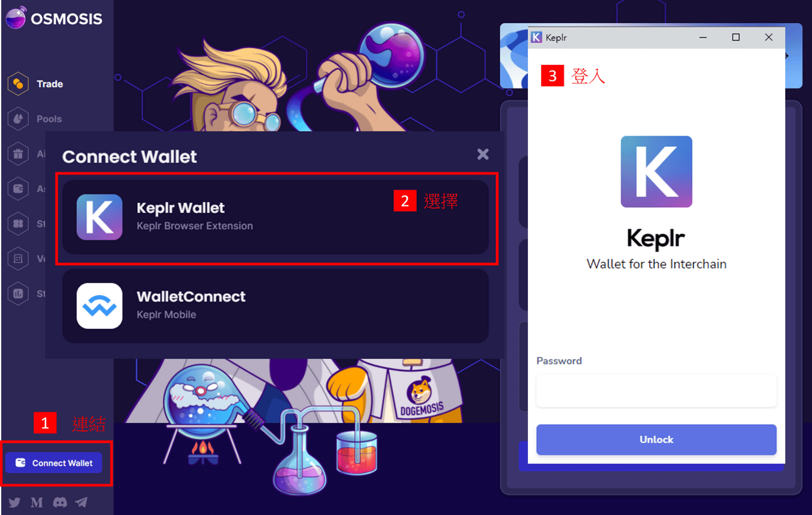
Task: Choose Keplr Browser Extension option
Action: (276, 217)
